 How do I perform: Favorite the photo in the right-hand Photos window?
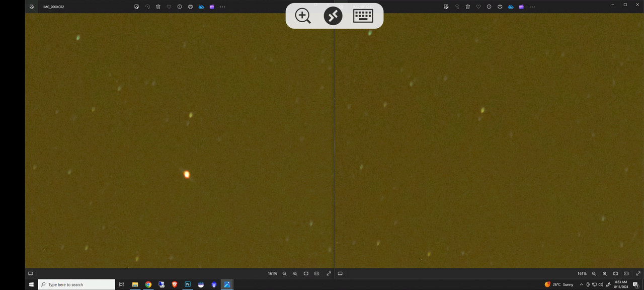478,7
